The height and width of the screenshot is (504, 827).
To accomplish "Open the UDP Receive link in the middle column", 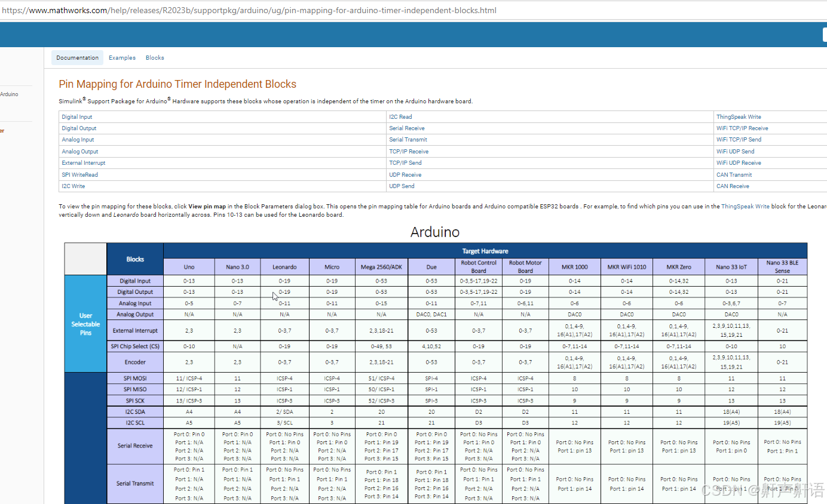I will click(x=405, y=175).
